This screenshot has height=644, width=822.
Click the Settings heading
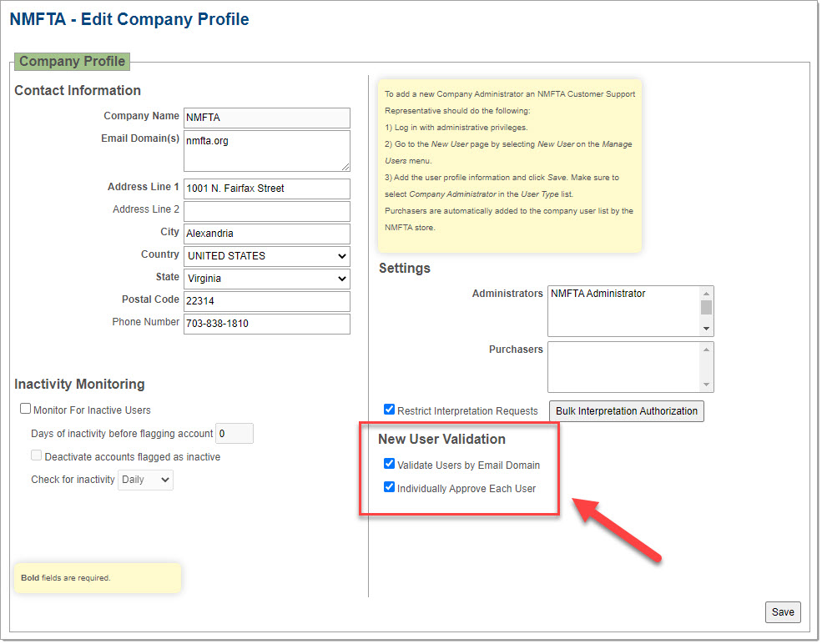click(x=406, y=269)
